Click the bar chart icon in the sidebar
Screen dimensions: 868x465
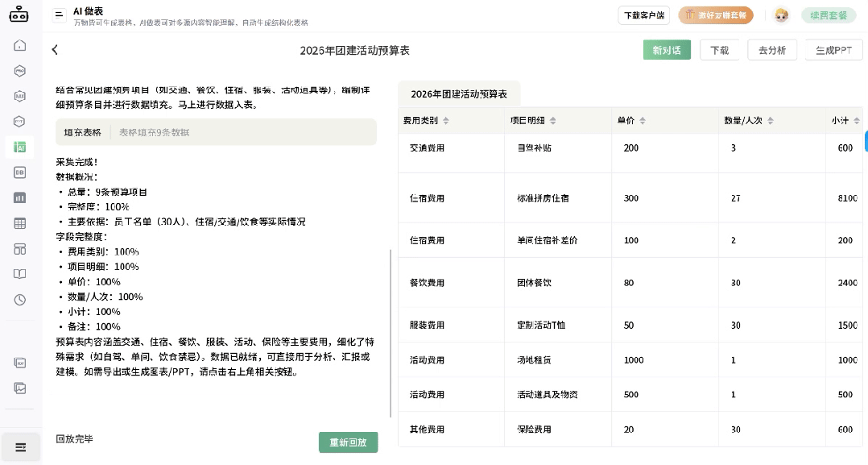click(x=19, y=197)
